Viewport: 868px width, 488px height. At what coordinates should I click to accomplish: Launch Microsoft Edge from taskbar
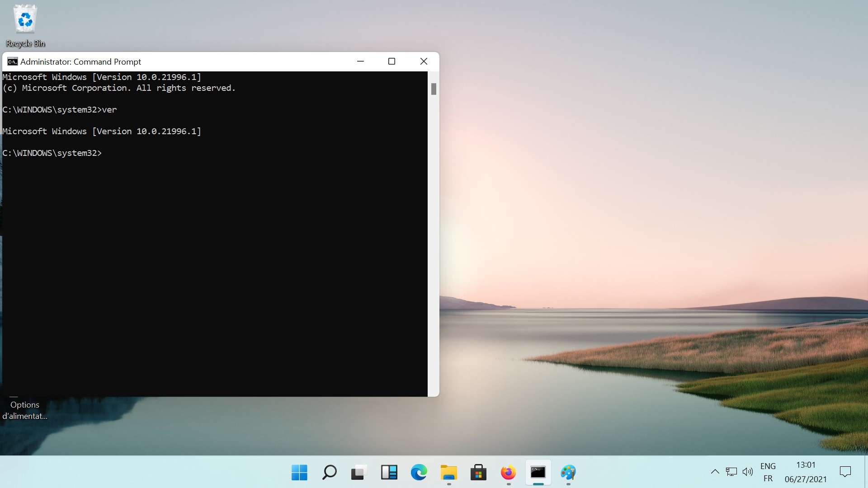419,473
